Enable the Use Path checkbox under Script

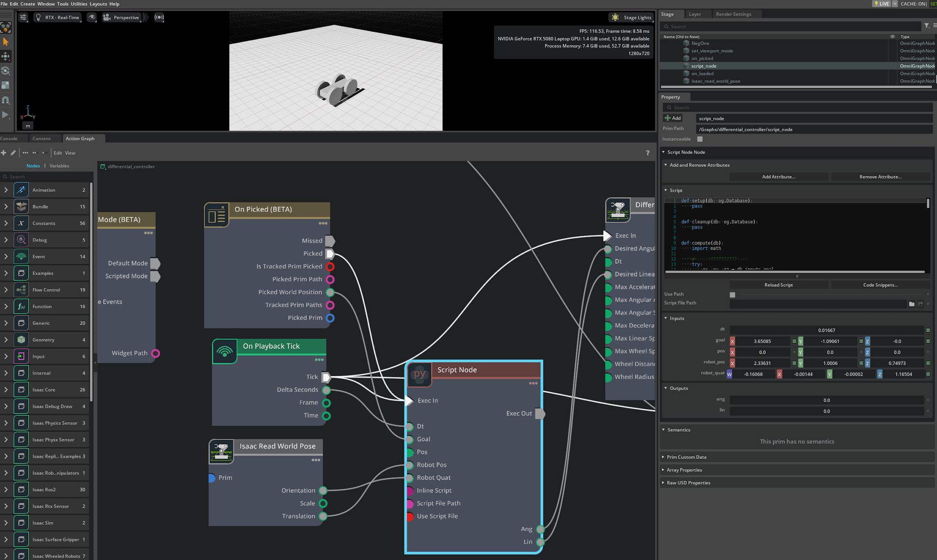point(732,295)
